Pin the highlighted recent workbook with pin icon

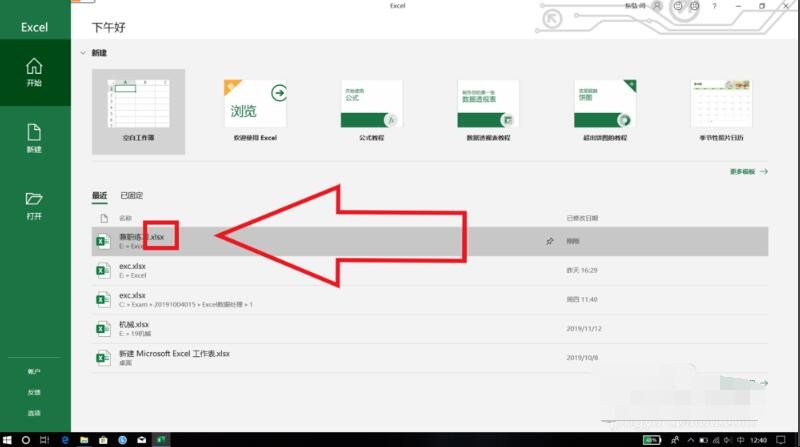coord(549,241)
